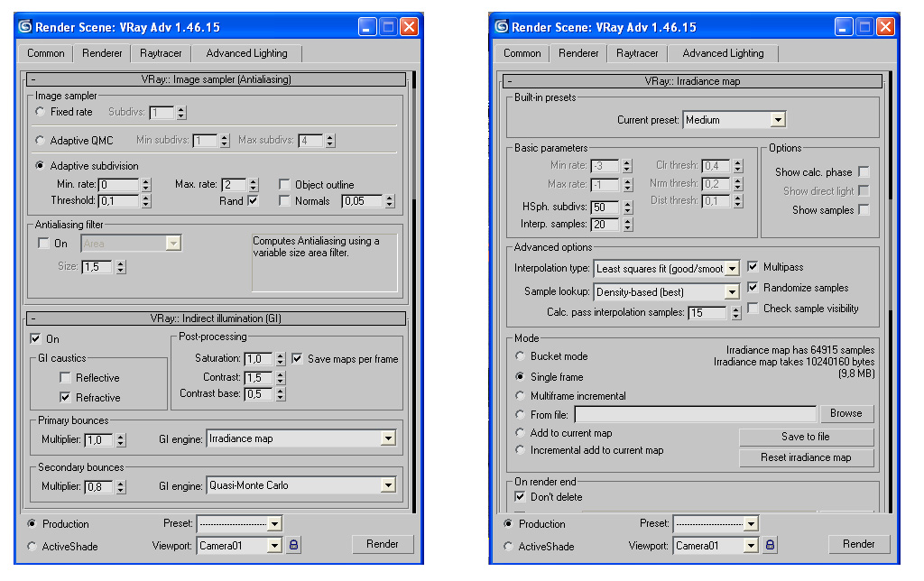The image size is (924, 581).
Task: Select Add to current map mode
Action: click(520, 432)
